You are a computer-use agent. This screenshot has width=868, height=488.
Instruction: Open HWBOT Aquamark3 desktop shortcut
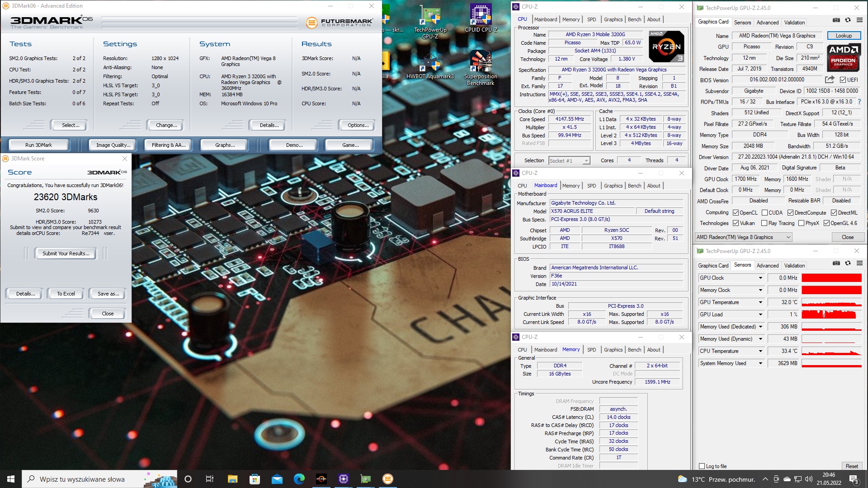pos(430,66)
